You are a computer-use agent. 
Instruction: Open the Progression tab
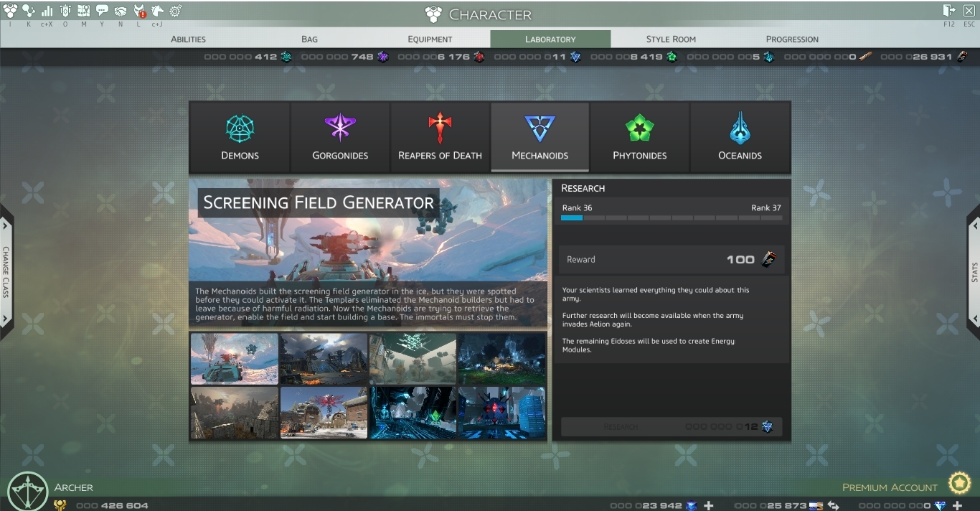(x=792, y=39)
